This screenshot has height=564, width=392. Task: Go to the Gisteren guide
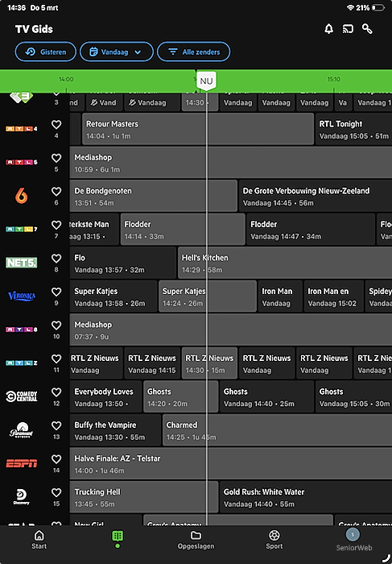tap(46, 52)
